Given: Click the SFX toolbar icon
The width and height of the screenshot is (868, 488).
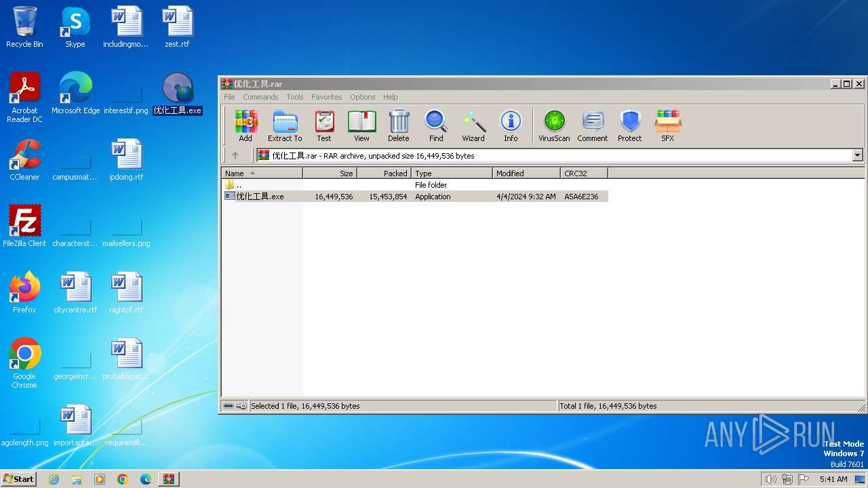Looking at the screenshot, I should tap(668, 126).
